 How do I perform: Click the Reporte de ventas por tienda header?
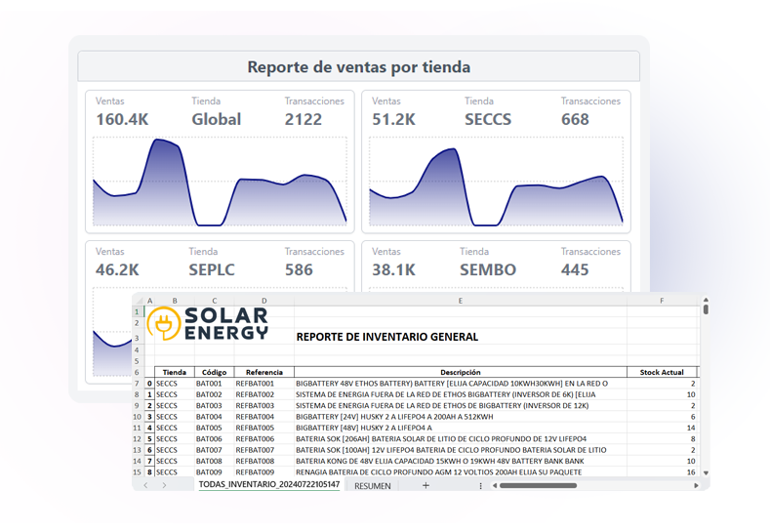tap(358, 66)
